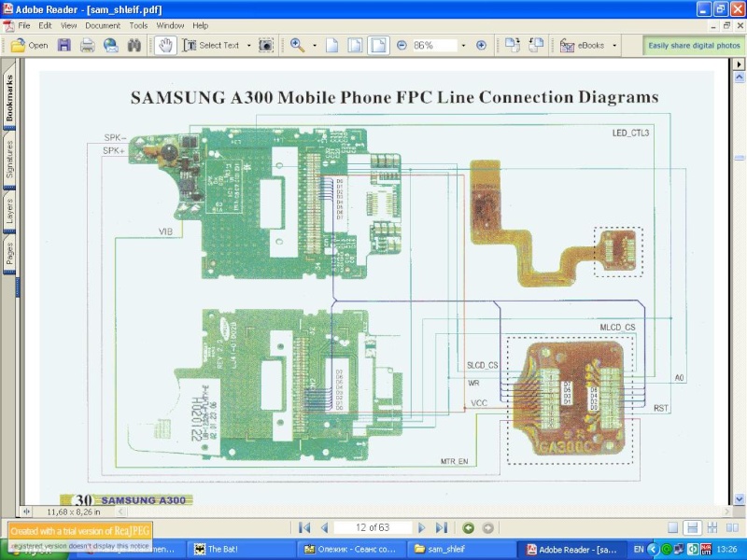Viewport: 747px width, 560px height.
Task: Click the vertical scrollbar up arrow
Action: 740,77
